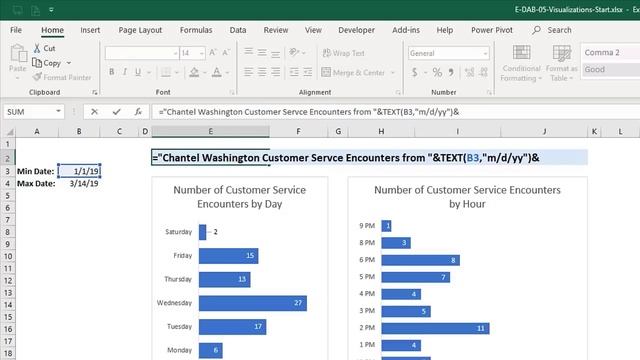Click Merge & Center button
This screenshot has height=360, width=640.
(353, 72)
